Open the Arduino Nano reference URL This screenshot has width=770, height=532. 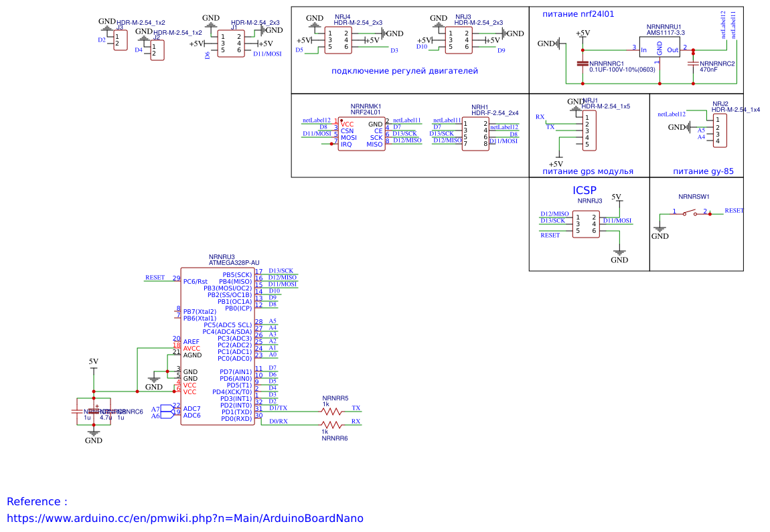(185, 518)
